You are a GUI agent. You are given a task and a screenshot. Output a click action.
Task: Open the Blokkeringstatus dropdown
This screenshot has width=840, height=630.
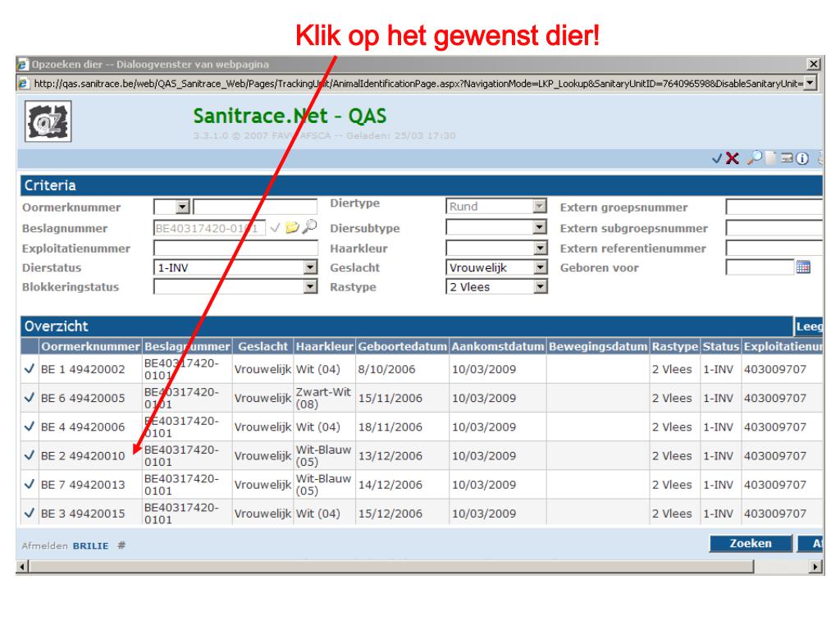310,286
